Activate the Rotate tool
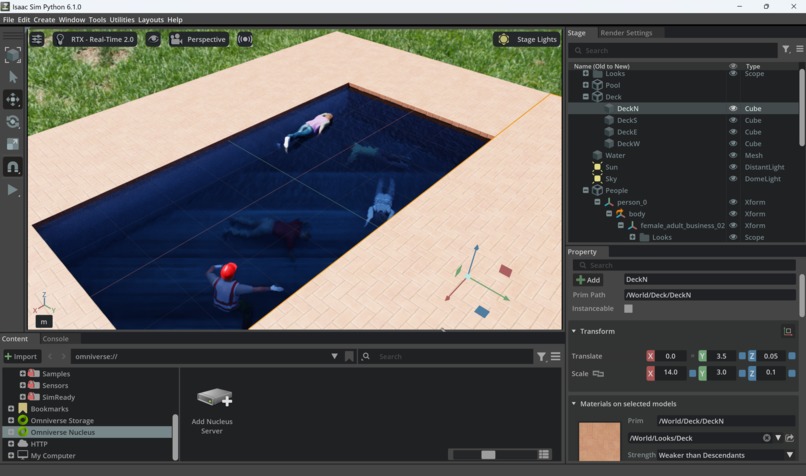This screenshot has height=476, width=806. click(x=13, y=122)
